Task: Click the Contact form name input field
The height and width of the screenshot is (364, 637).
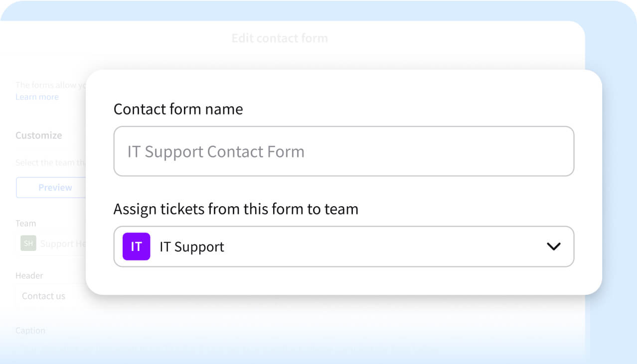Action: tap(344, 151)
